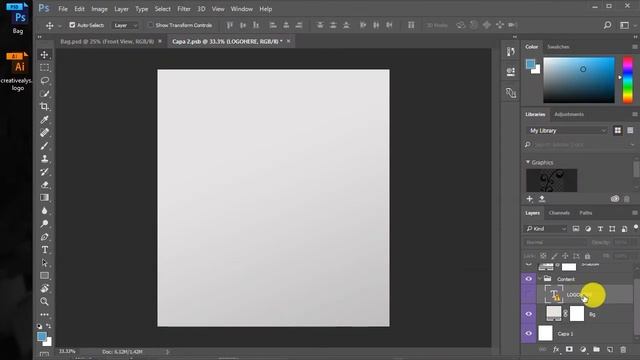Create a new layer group
This screenshot has height=360, width=640.
(596, 349)
